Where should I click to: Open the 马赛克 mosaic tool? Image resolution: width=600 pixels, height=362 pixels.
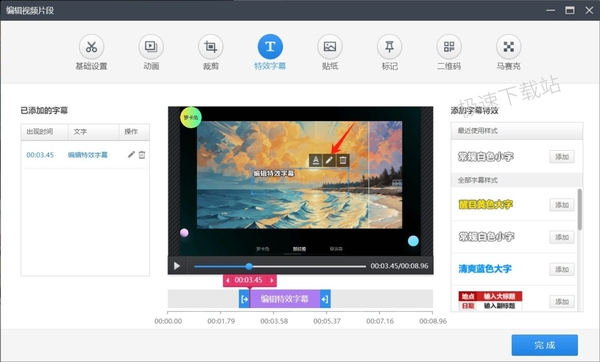pos(509,47)
